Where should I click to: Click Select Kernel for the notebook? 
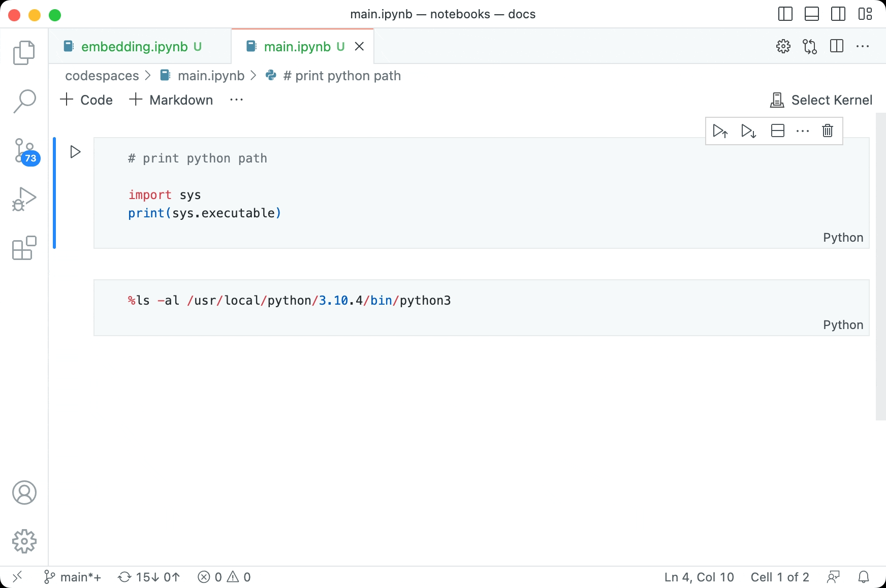(821, 100)
